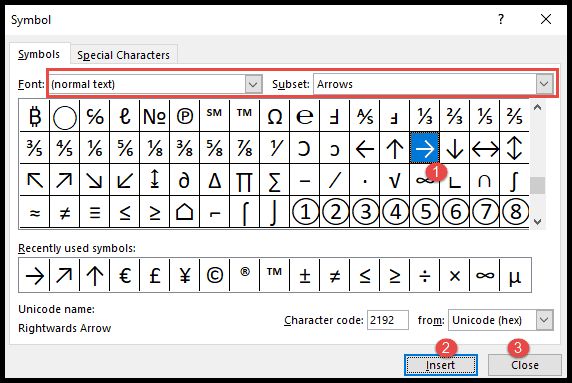Select the left-right arrow symbol
The image size is (572, 383).
[x=484, y=148]
